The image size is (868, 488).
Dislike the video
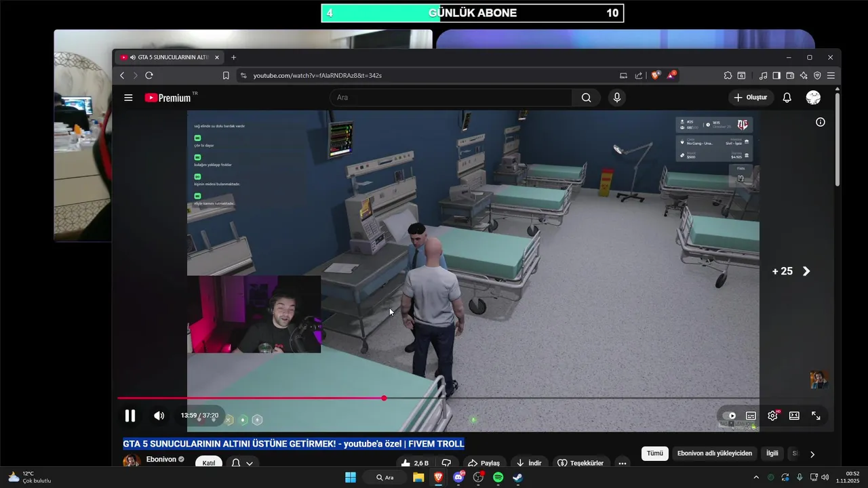point(446,463)
